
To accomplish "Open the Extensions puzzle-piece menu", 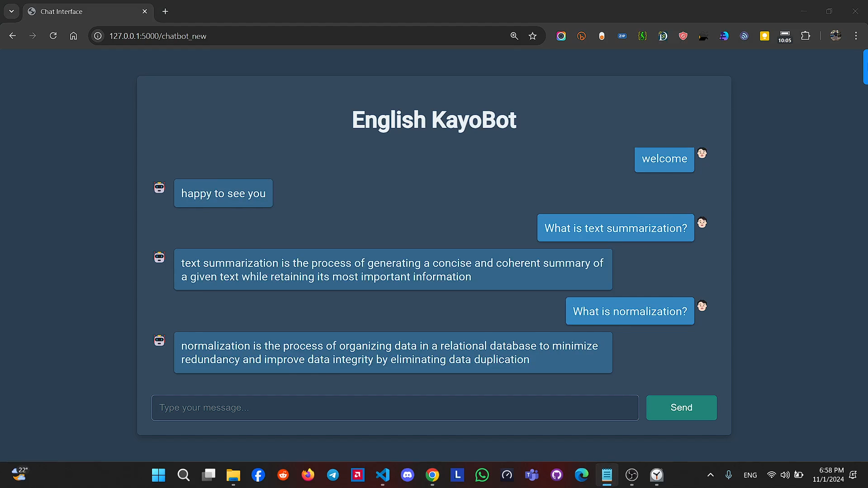I will 806,36.
